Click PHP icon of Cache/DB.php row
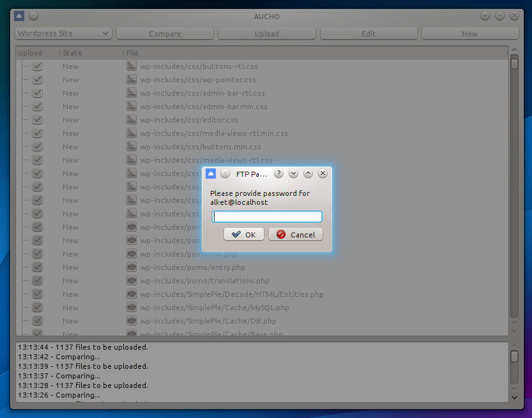 click(132, 321)
